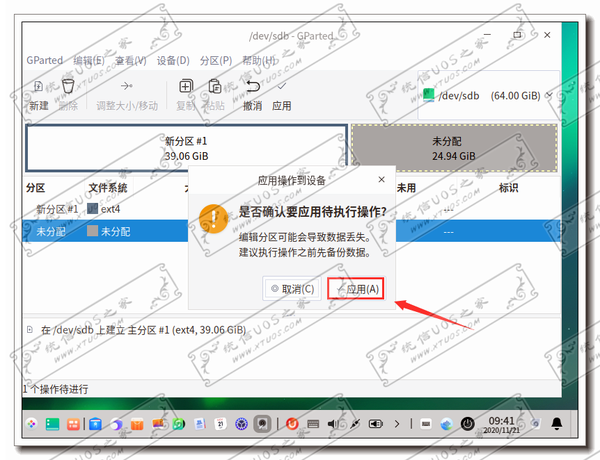Click the tray on-screen keyboard icon
The image size is (600, 460).
pos(313,424)
